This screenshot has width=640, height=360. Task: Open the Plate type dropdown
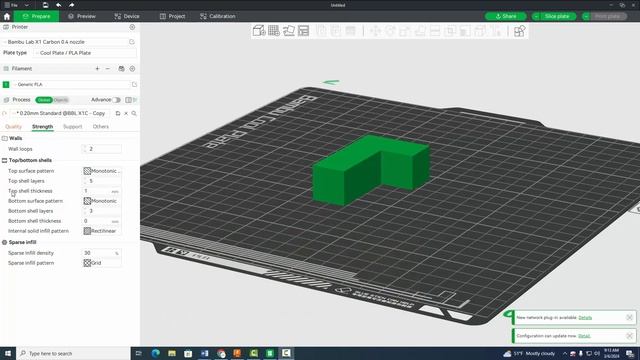(x=85, y=53)
